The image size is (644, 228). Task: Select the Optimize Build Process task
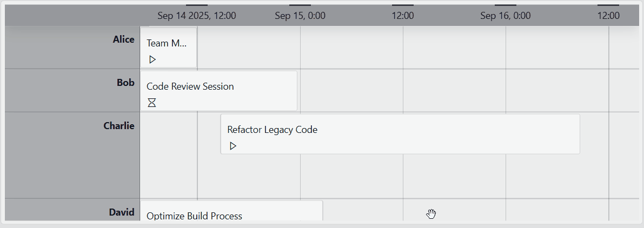click(x=231, y=211)
